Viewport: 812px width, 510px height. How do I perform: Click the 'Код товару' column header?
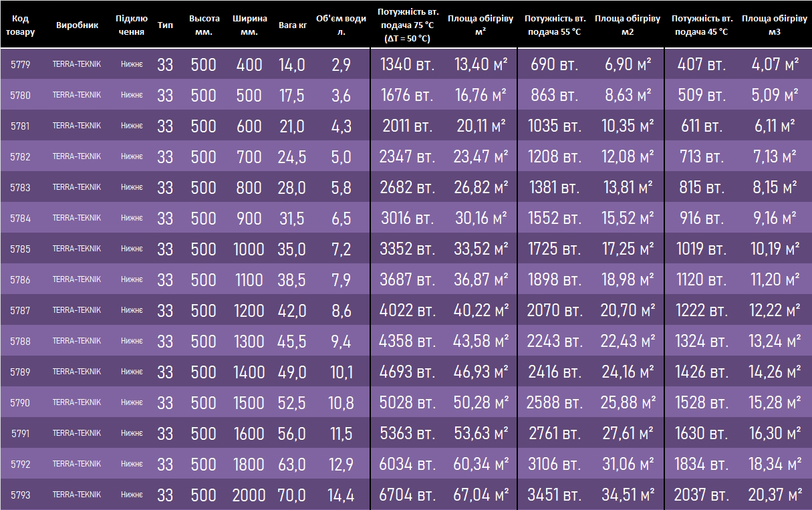[20, 25]
